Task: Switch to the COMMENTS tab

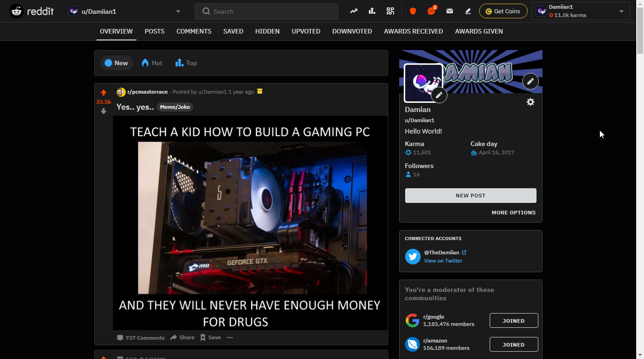Action: coord(194,31)
